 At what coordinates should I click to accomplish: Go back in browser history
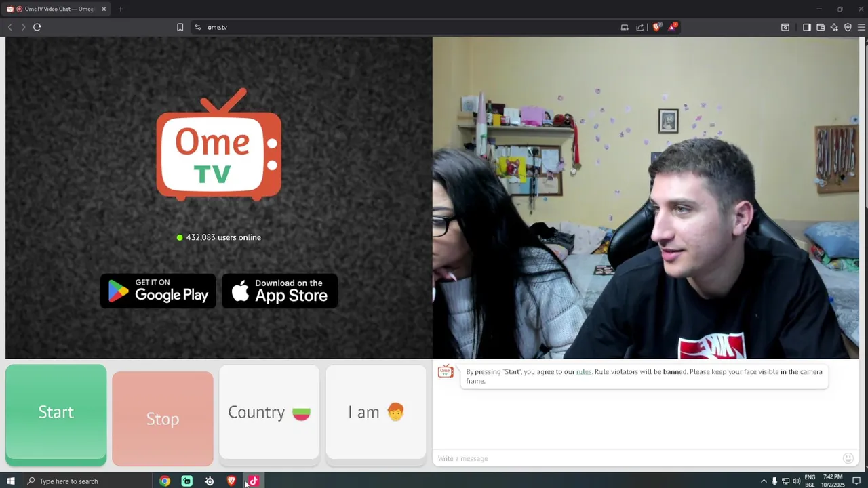(9, 27)
